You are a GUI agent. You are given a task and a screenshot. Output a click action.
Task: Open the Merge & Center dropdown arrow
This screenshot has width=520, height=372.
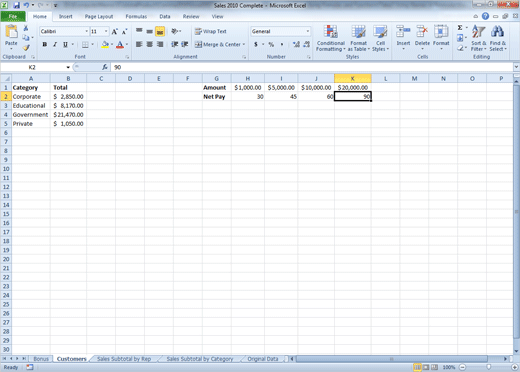click(244, 44)
